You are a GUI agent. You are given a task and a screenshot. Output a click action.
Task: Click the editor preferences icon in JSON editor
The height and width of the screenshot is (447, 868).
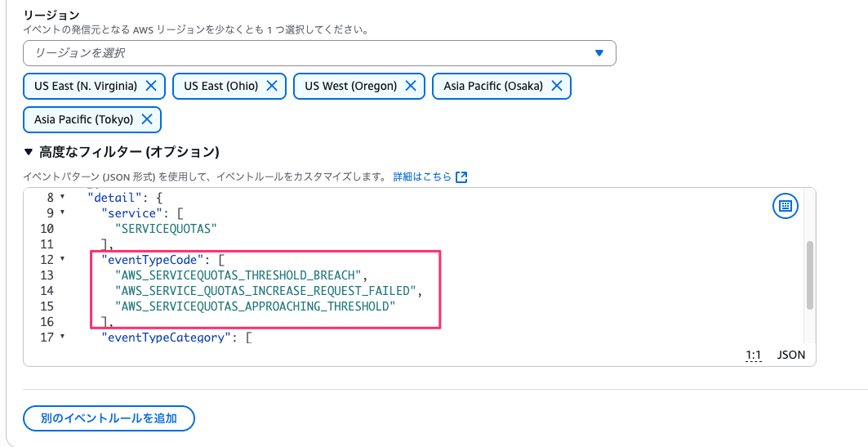pos(785,207)
